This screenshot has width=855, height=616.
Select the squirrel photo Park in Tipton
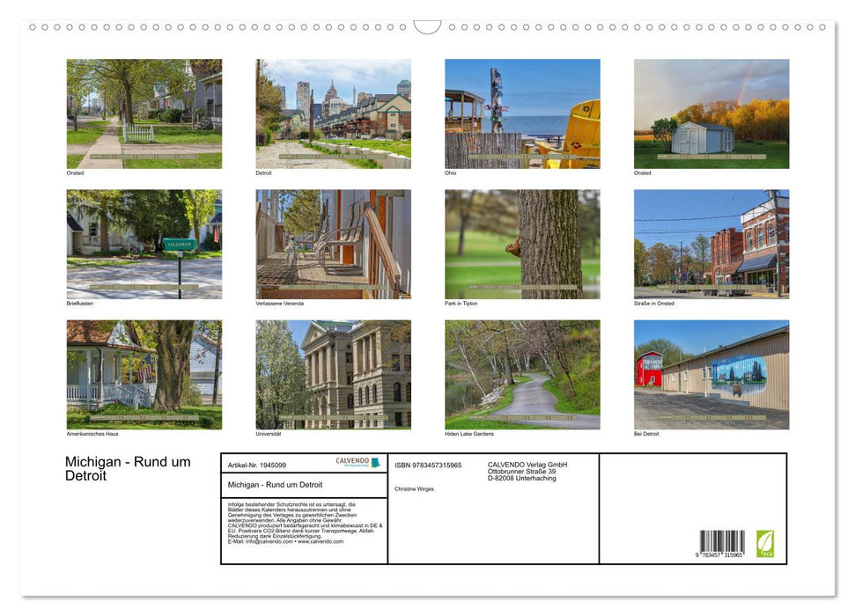coord(521,244)
